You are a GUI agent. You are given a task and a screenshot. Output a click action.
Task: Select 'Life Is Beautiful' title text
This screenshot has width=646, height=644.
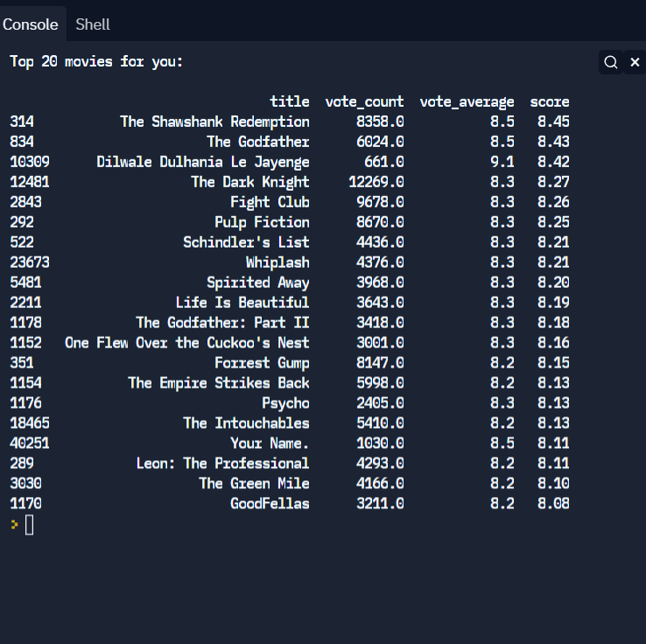[x=242, y=303]
